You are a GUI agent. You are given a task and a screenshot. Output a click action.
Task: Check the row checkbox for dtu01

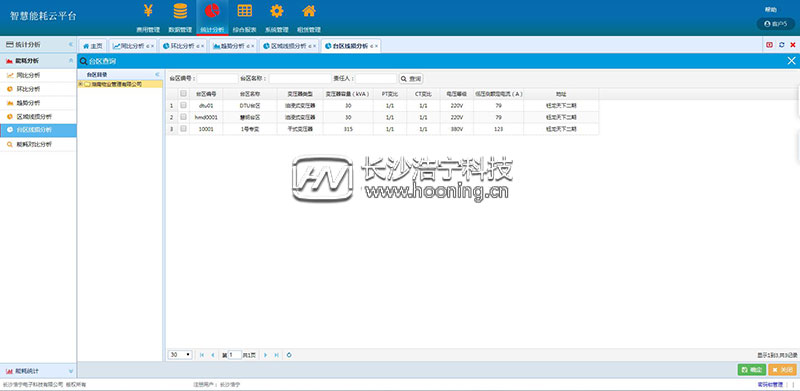point(184,105)
